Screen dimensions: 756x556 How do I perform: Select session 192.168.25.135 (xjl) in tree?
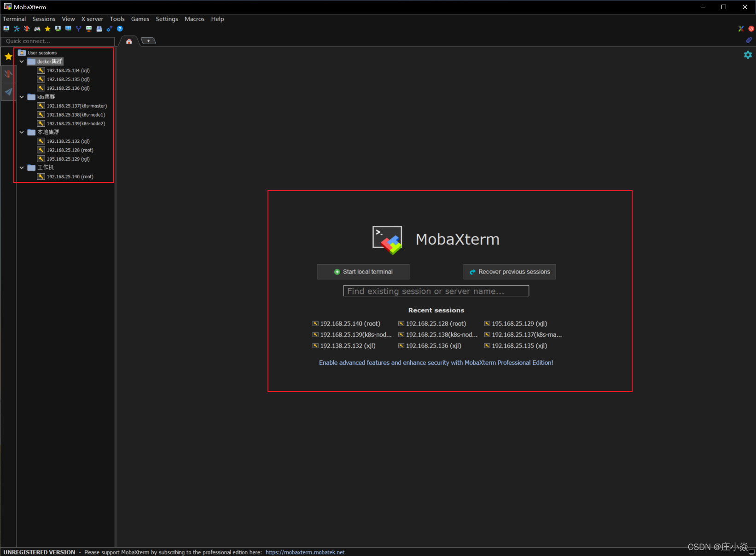(x=64, y=79)
